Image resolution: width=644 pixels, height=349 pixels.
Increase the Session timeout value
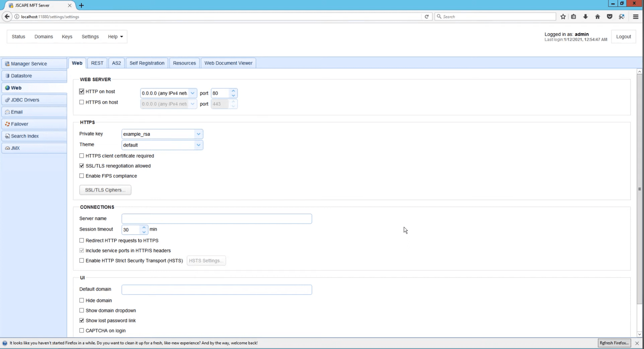point(144,227)
